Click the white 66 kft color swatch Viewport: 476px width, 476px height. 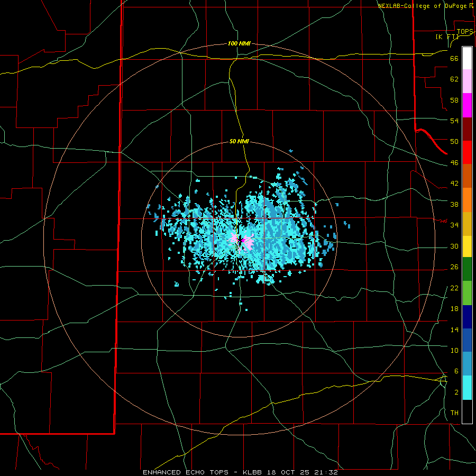pyautogui.click(x=467, y=58)
